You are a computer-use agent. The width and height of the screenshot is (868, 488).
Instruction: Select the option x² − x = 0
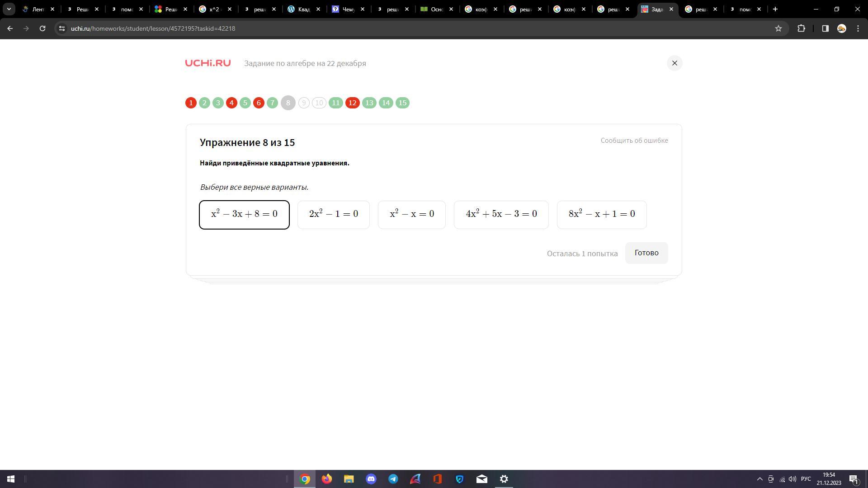click(x=412, y=215)
